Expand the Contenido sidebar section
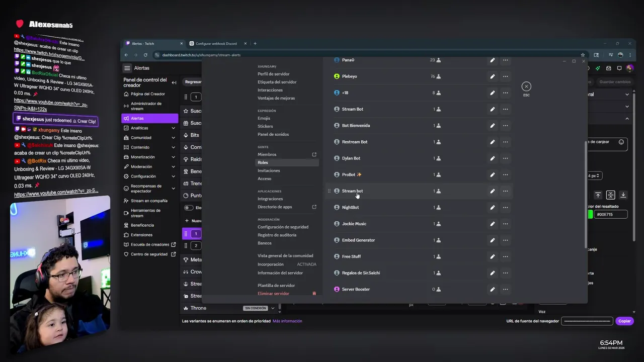 (173, 147)
